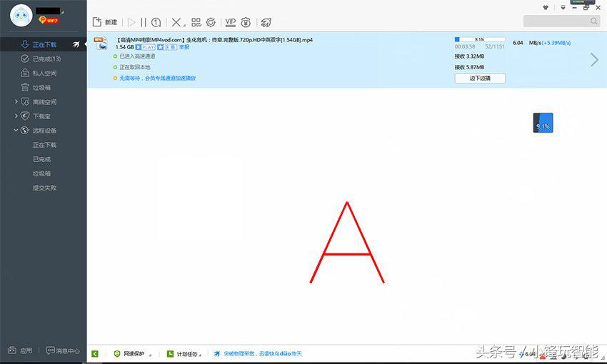This screenshot has width=607, height=364.
Task: Click the 接收 3.32MB value
Action: click(x=469, y=56)
